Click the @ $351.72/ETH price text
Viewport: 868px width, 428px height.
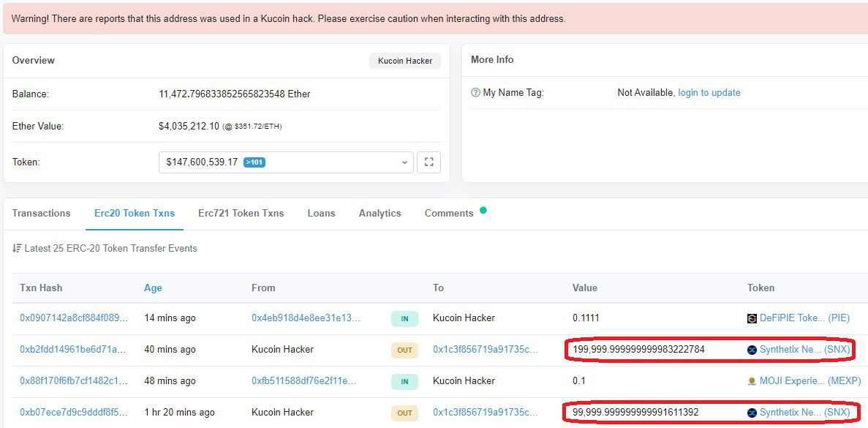(x=252, y=127)
